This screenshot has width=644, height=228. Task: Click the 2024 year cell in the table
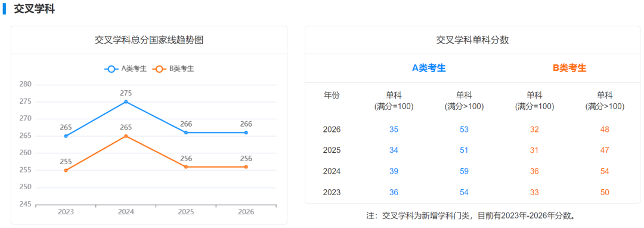(x=332, y=171)
